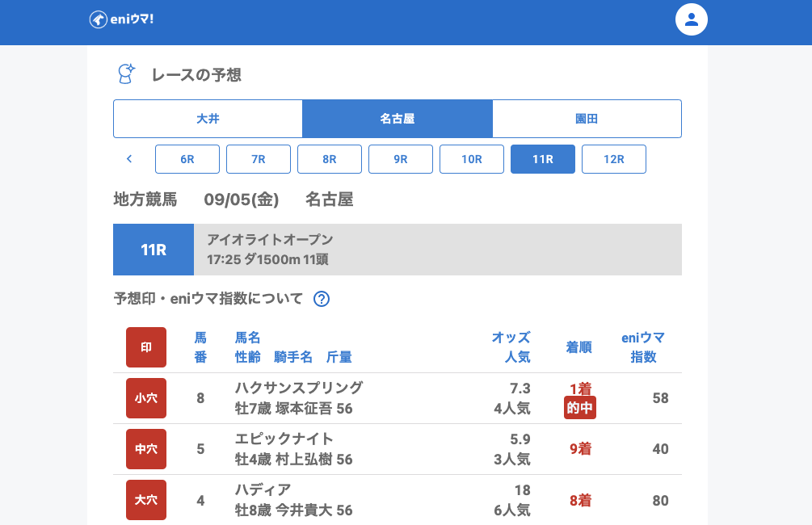Switch to the 大井 racecourse tab

click(208, 119)
